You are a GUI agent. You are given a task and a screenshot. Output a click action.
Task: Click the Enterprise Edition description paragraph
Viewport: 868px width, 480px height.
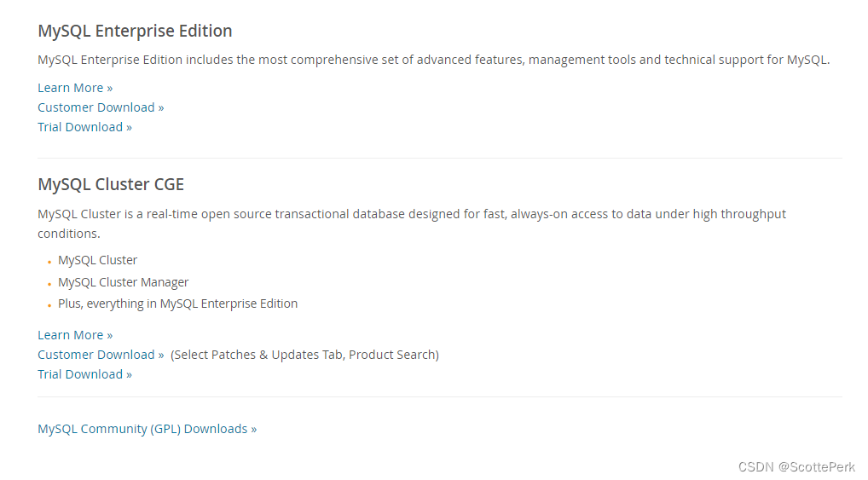click(433, 60)
